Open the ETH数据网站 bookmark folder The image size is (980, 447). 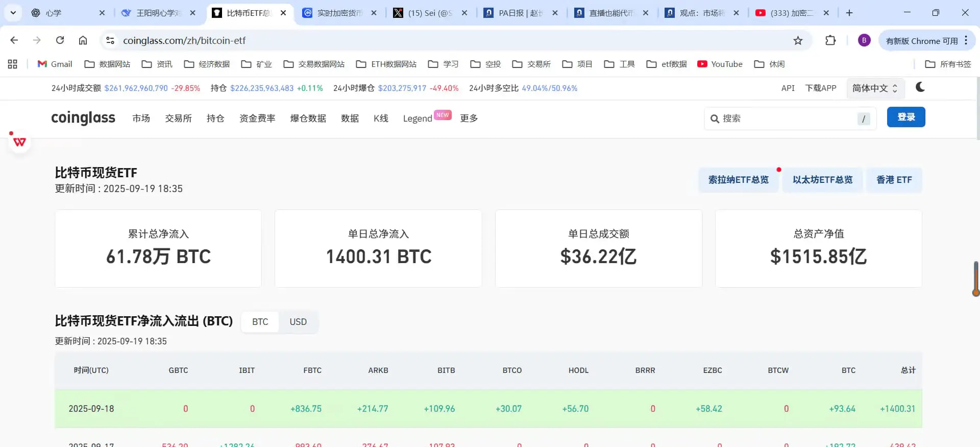point(386,64)
